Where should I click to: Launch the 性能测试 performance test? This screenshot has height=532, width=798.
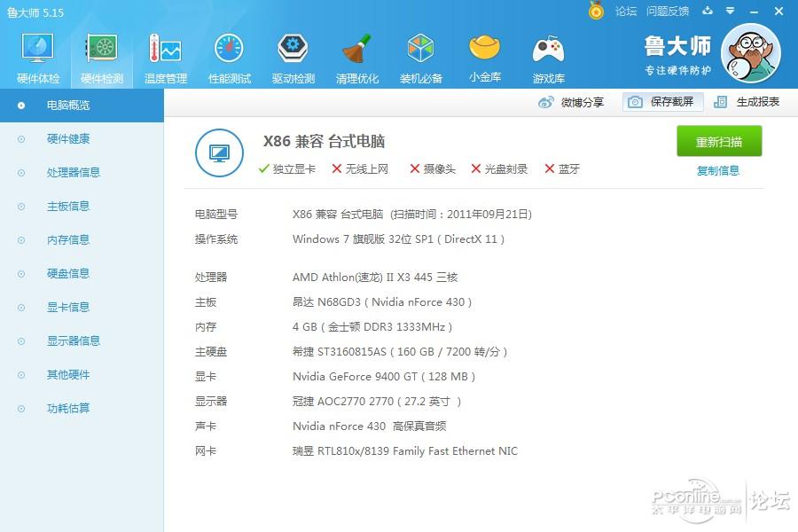(x=230, y=58)
